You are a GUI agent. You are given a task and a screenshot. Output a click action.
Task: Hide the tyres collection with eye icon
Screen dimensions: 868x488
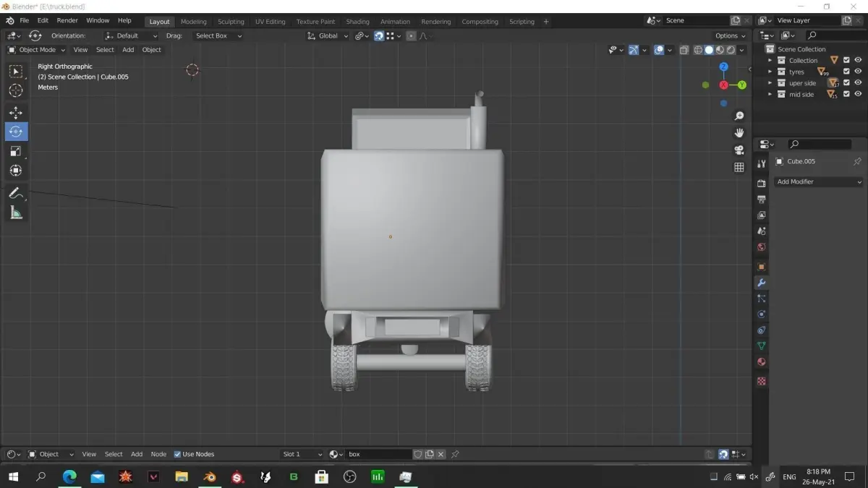[x=858, y=72]
